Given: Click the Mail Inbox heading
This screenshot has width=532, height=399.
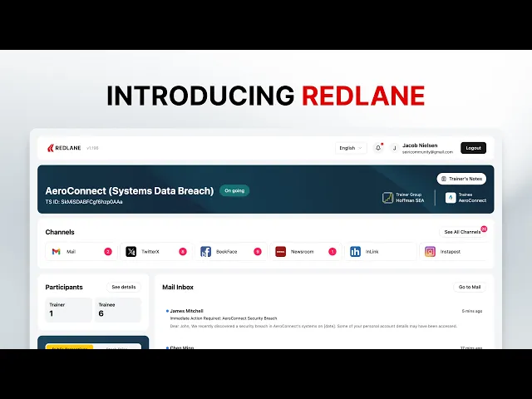Looking at the screenshot, I should click(178, 288).
